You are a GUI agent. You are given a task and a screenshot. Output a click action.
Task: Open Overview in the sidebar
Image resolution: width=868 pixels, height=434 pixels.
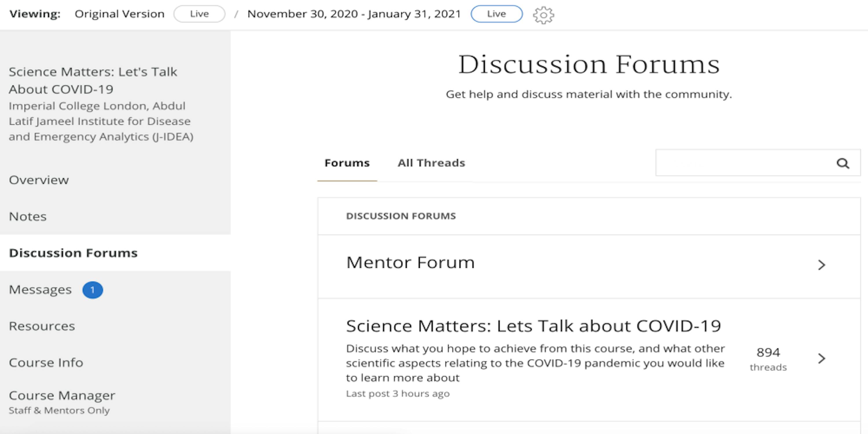pyautogui.click(x=39, y=180)
